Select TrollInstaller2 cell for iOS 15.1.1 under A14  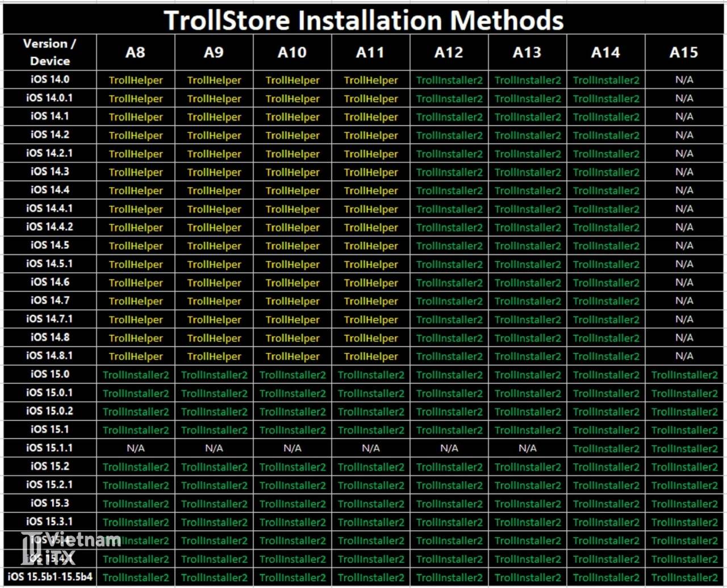606,448
